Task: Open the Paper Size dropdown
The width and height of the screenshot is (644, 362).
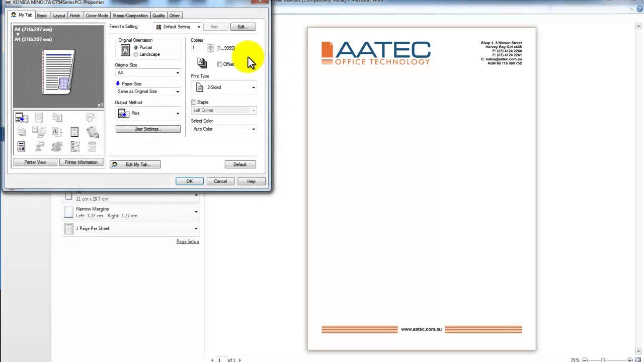Action: point(148,92)
